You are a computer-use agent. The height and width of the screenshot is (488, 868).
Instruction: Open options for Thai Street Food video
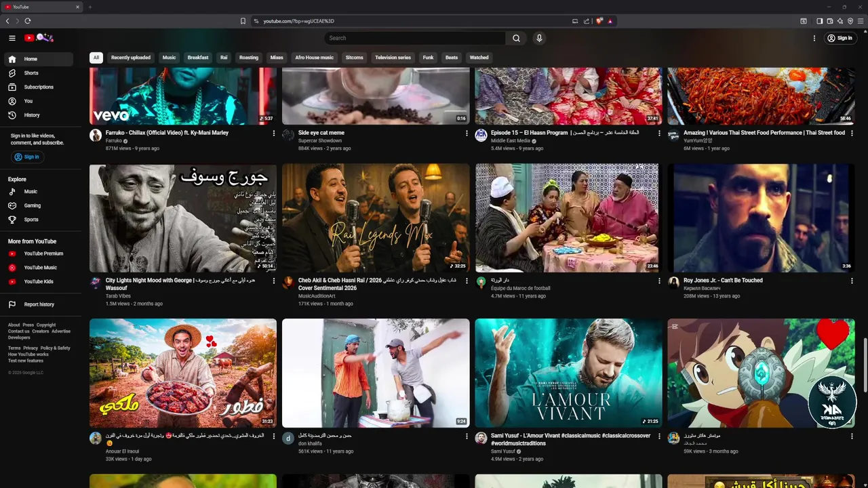point(852,134)
